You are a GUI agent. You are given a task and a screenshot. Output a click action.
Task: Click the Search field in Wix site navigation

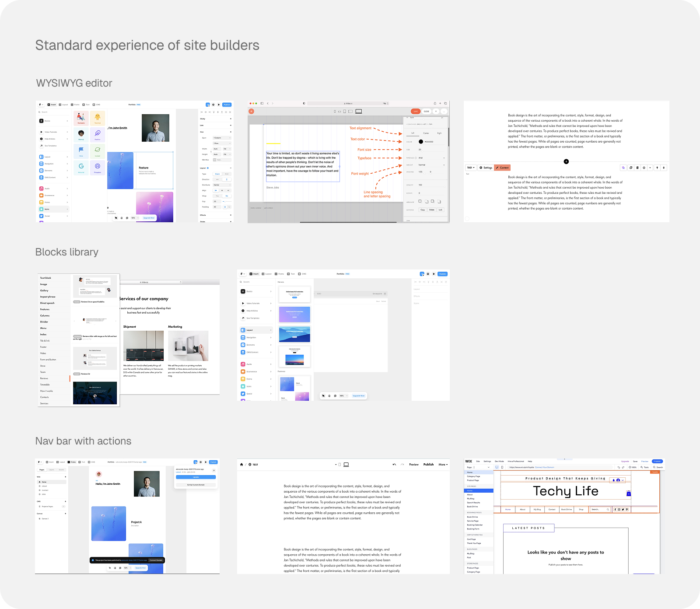[600, 510]
